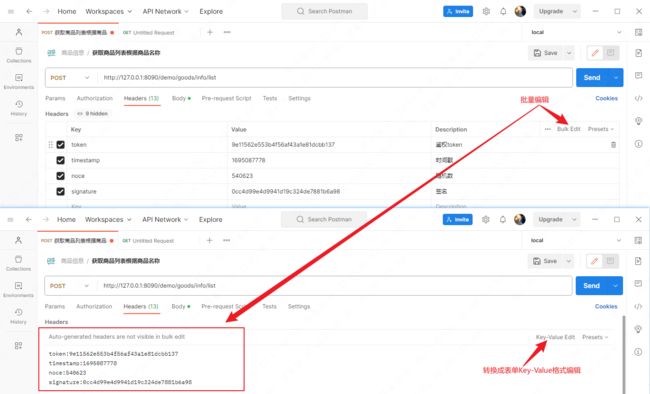Open the notifications bell in the bulk edit window

pos(503,219)
